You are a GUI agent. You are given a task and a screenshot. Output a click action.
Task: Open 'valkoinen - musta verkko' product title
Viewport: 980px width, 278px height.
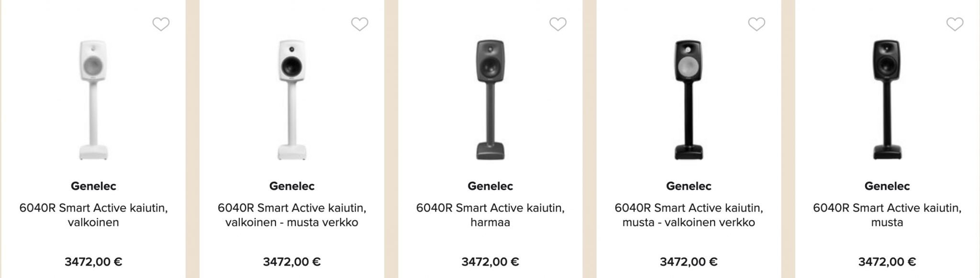pyautogui.click(x=292, y=215)
